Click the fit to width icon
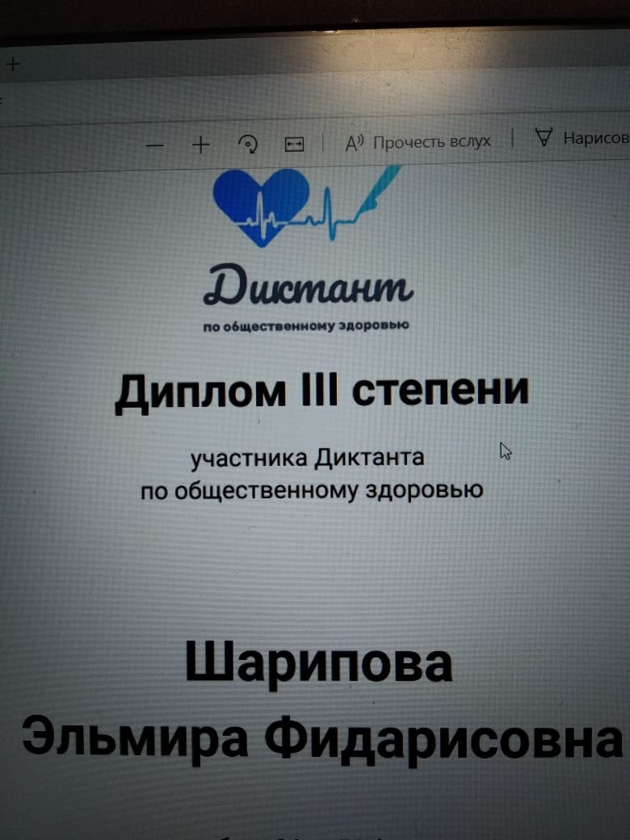Screen dimensions: 630x840 [293, 144]
